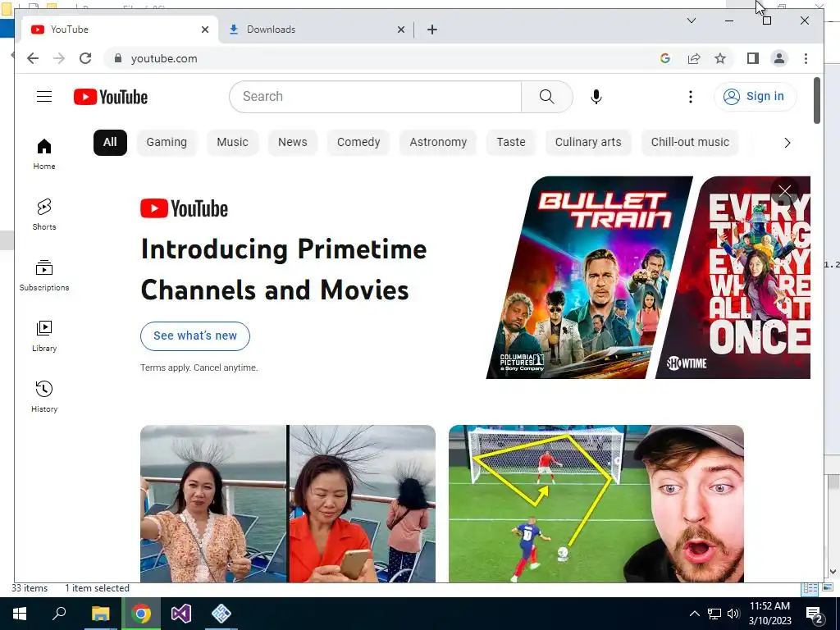Image resolution: width=840 pixels, height=630 pixels.
Task: Bookmark this tab with the star
Action: (720, 58)
